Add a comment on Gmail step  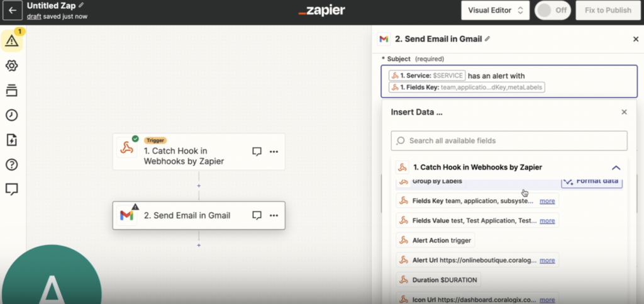pos(257,215)
